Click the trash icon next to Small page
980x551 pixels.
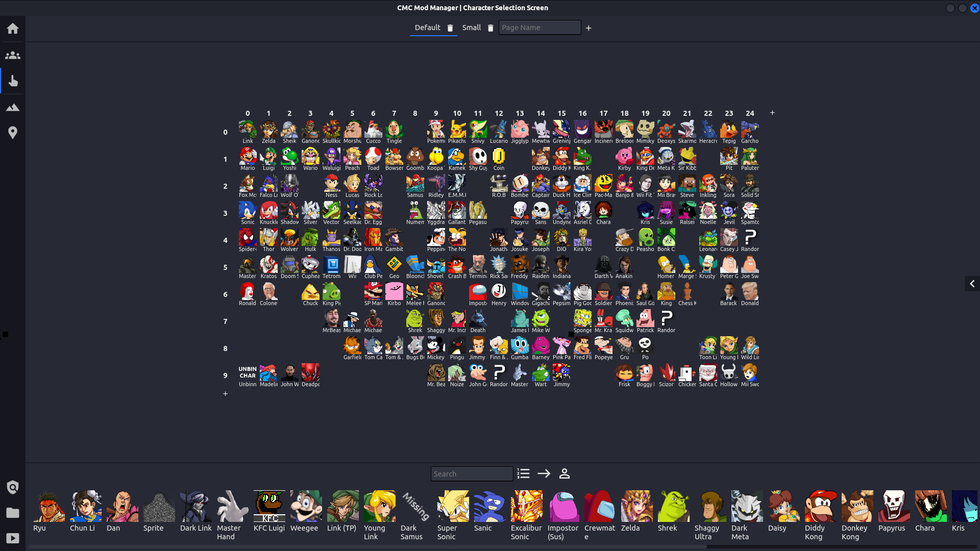click(x=490, y=28)
